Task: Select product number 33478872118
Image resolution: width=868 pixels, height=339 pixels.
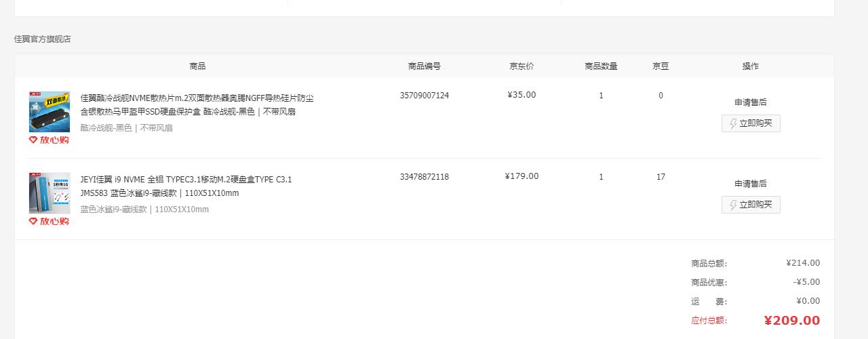Action: [x=425, y=177]
